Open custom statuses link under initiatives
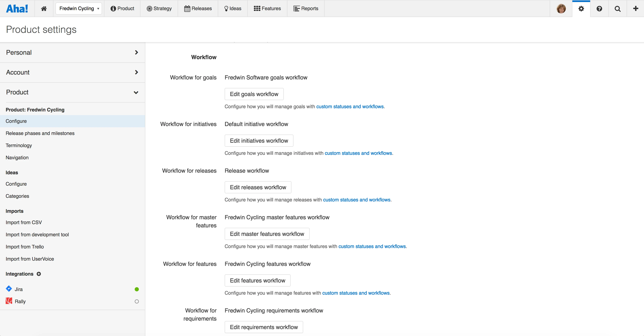This screenshot has height=336, width=644. point(358,153)
